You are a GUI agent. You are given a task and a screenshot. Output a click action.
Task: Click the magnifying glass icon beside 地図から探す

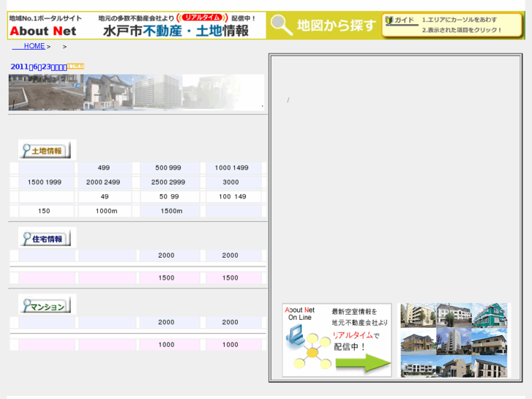click(x=280, y=26)
